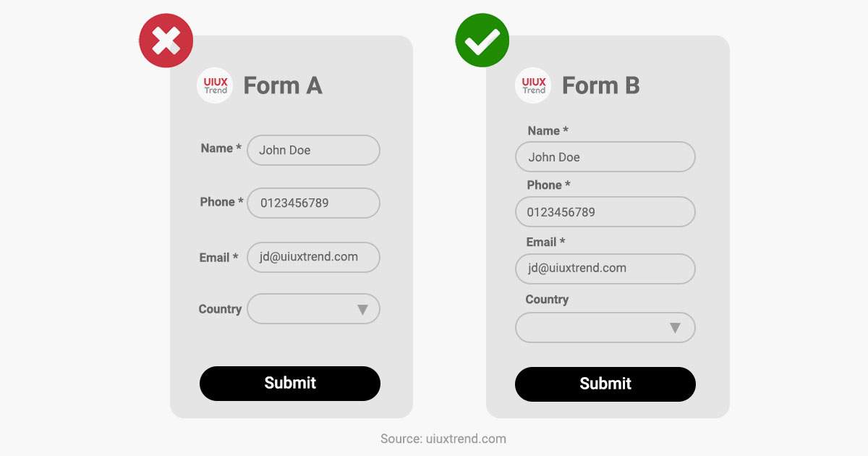Open the Country dropdown arrow in Form A

pos(363,310)
